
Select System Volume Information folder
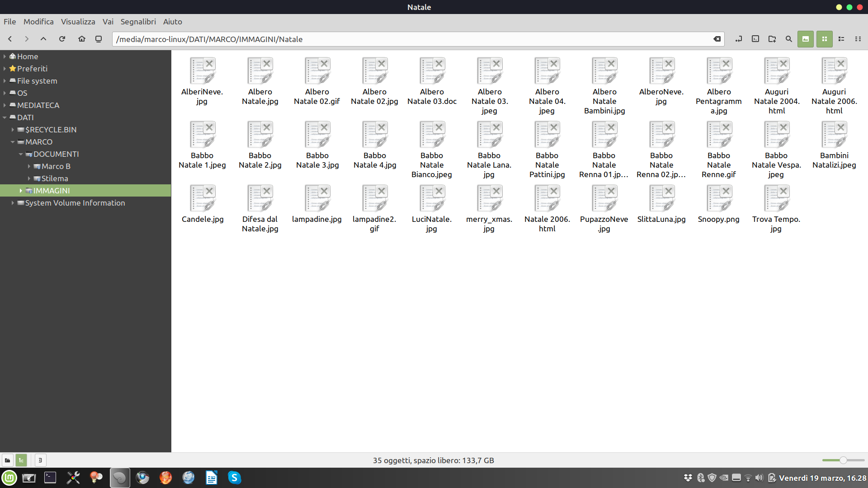click(x=75, y=203)
